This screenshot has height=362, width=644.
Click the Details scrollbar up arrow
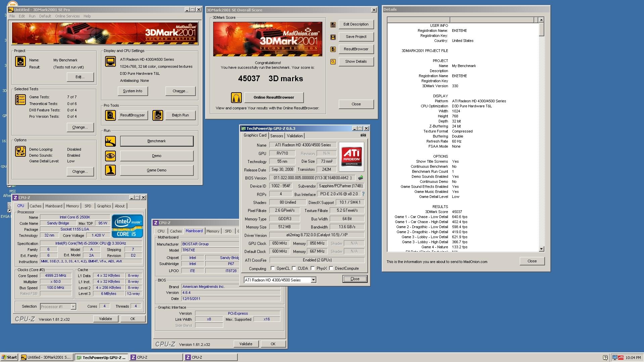click(x=541, y=20)
